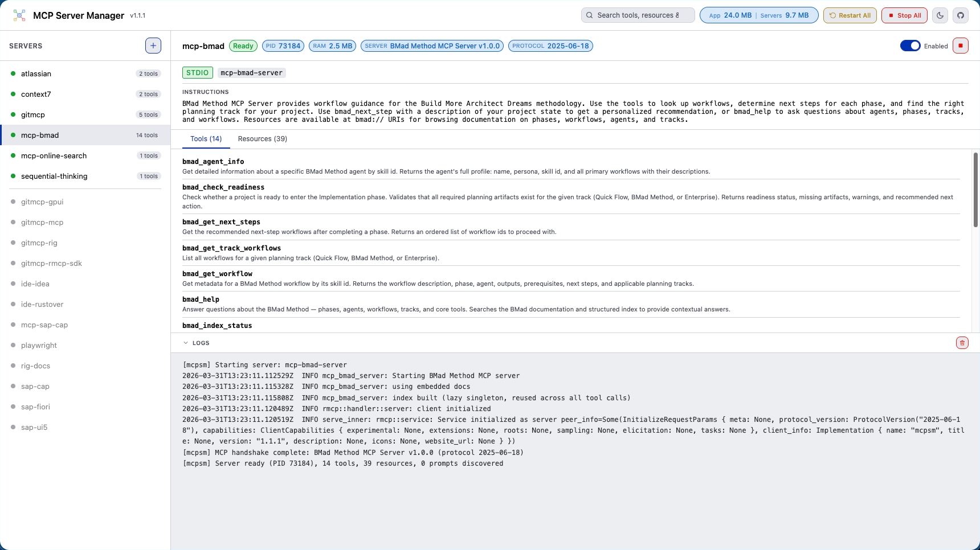Click the green status dot beside atlassian
This screenshot has width=980, height=550.
(x=14, y=73)
